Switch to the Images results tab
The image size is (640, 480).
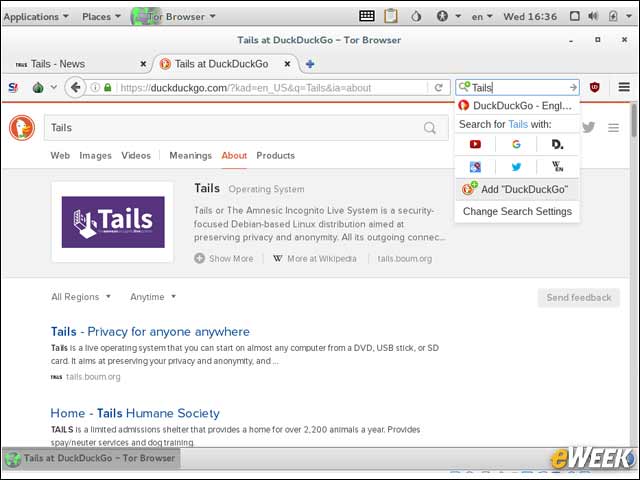[95, 156]
